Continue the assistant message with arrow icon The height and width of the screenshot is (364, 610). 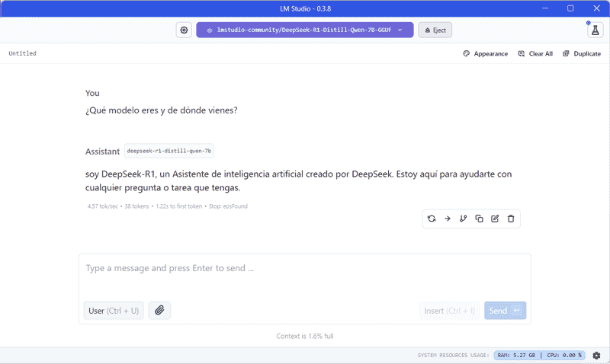pyautogui.click(x=448, y=219)
